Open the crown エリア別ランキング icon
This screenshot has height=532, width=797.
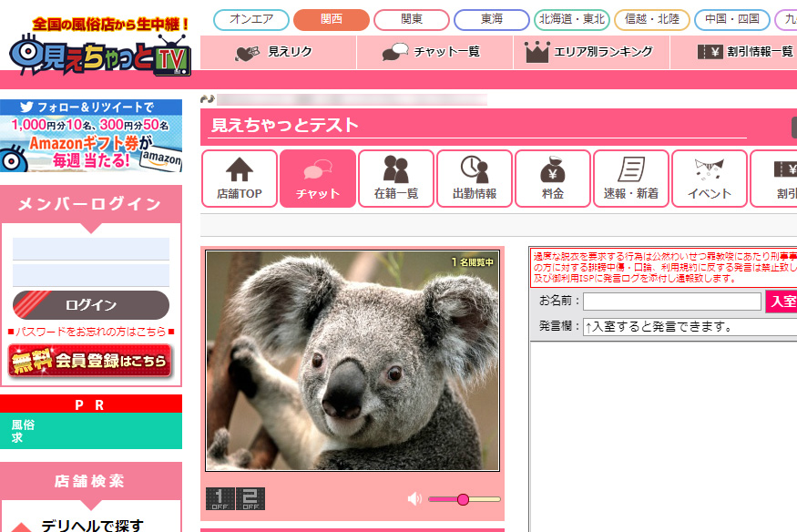pyautogui.click(x=536, y=52)
